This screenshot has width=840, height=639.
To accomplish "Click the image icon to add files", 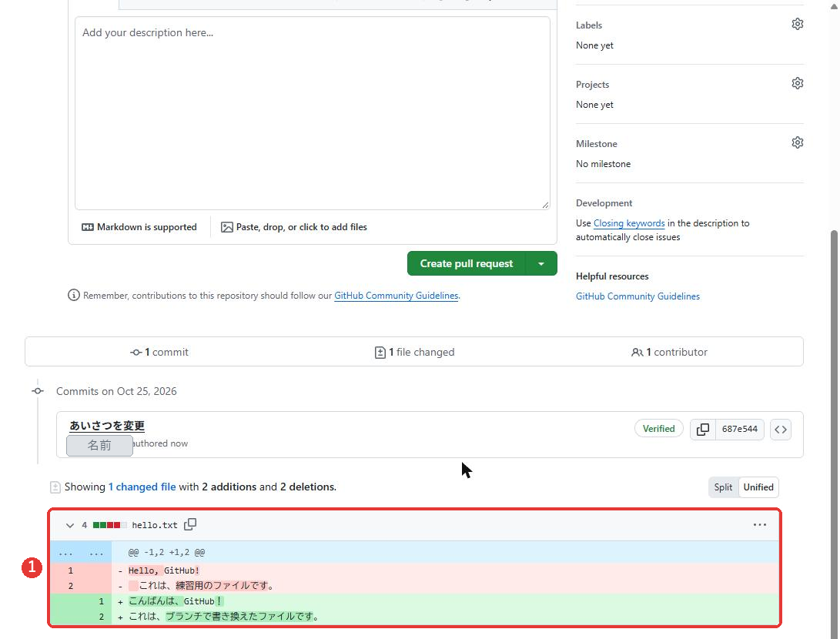I will click(227, 227).
